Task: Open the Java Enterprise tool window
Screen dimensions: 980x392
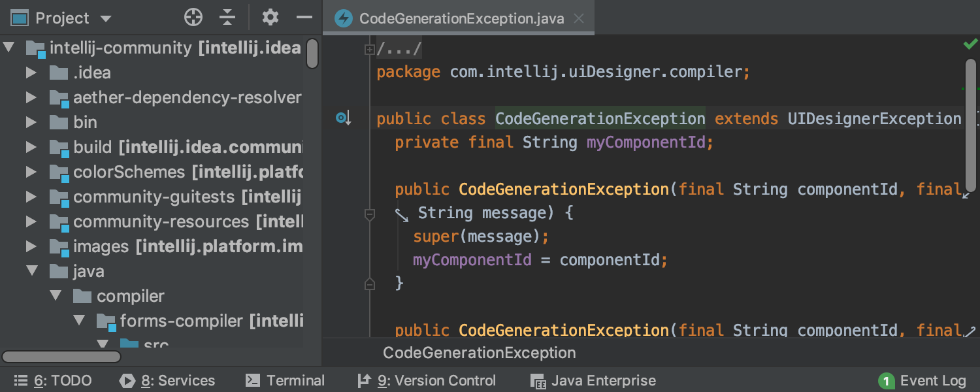Action: click(x=592, y=380)
